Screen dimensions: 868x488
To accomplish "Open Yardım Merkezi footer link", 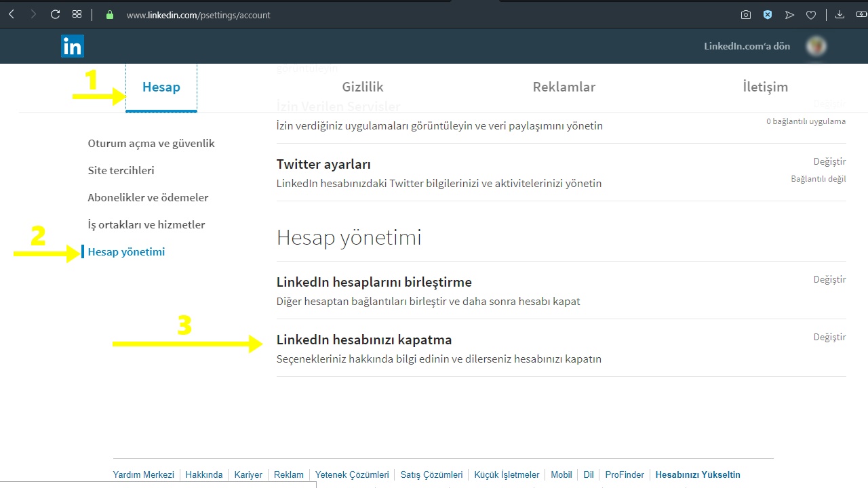I will click(x=144, y=474).
